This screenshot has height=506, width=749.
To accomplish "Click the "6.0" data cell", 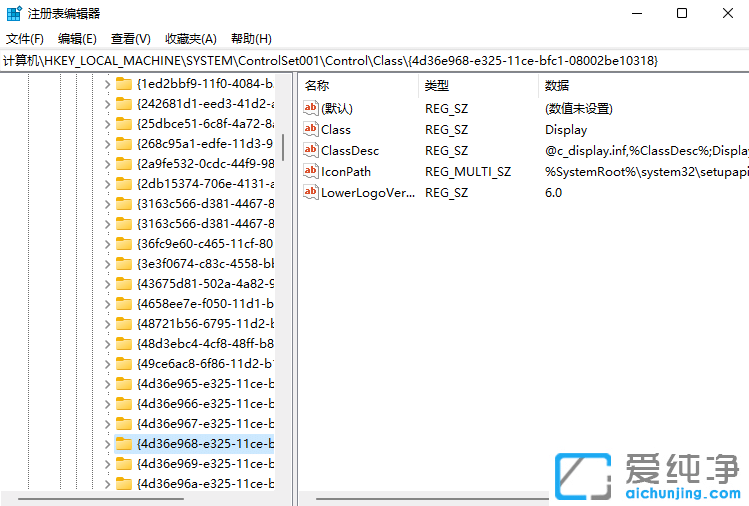I will 553,193.
